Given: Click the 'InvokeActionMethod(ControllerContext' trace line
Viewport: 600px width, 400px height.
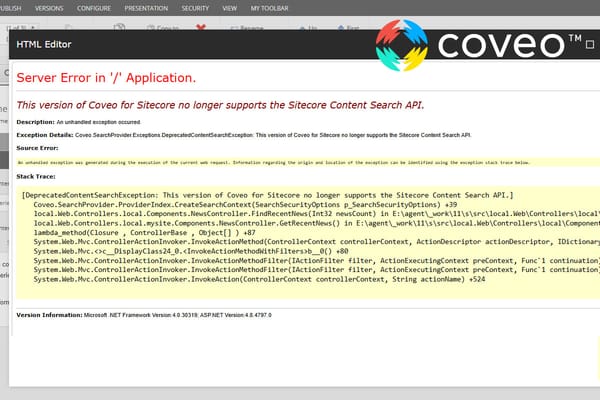Looking at the screenshot, I should click(x=316, y=242).
